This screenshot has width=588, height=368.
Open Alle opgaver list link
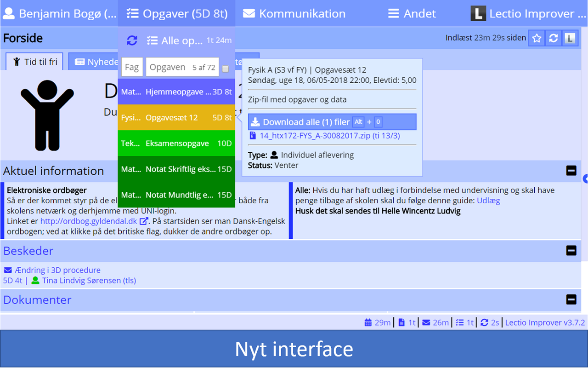(189, 40)
